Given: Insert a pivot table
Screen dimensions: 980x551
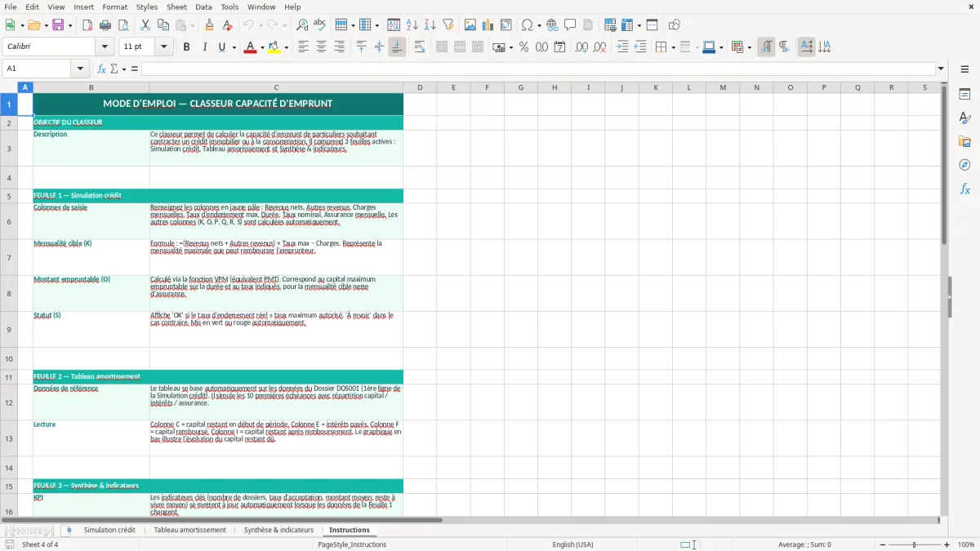Looking at the screenshot, I should pyautogui.click(x=506, y=25).
